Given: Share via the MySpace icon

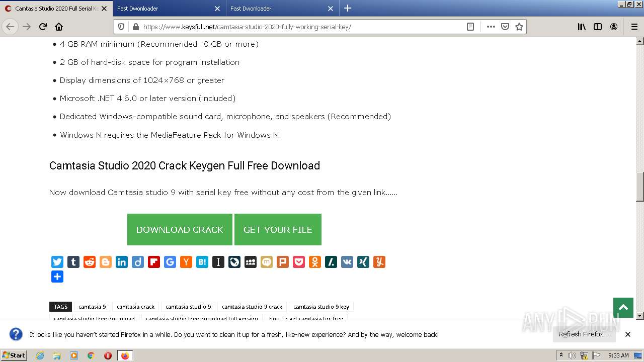Looking at the screenshot, I should click(x=251, y=262).
